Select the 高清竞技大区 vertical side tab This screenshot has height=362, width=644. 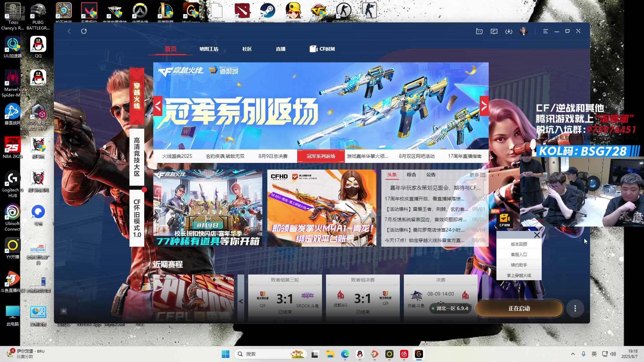coord(137,157)
